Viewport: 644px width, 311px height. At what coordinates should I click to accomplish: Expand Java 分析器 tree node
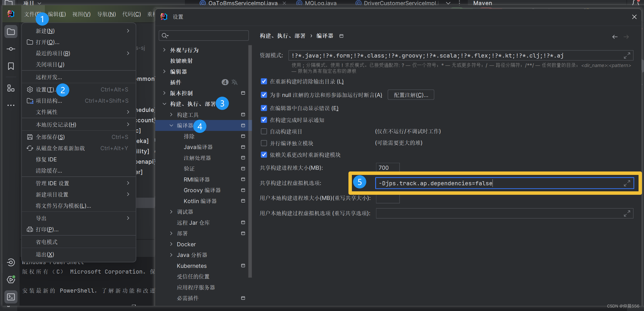point(171,255)
